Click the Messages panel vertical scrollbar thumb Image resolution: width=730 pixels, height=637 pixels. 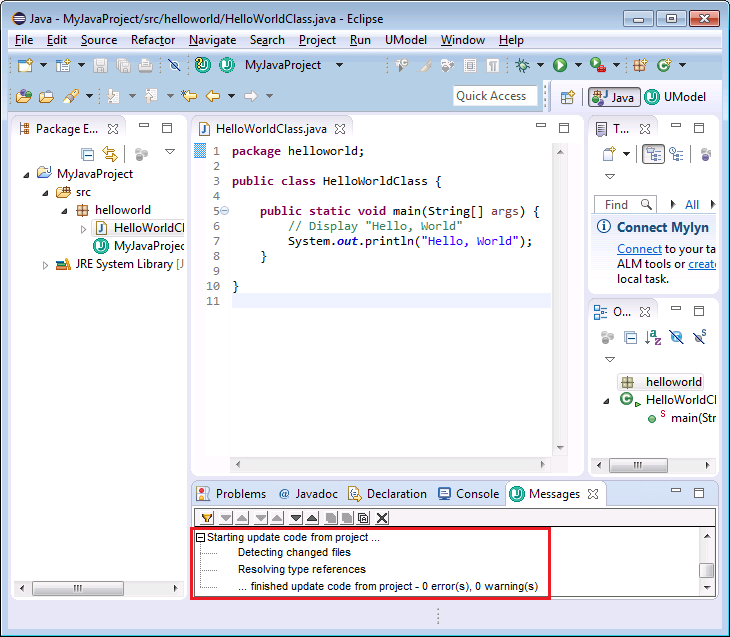coord(706,569)
